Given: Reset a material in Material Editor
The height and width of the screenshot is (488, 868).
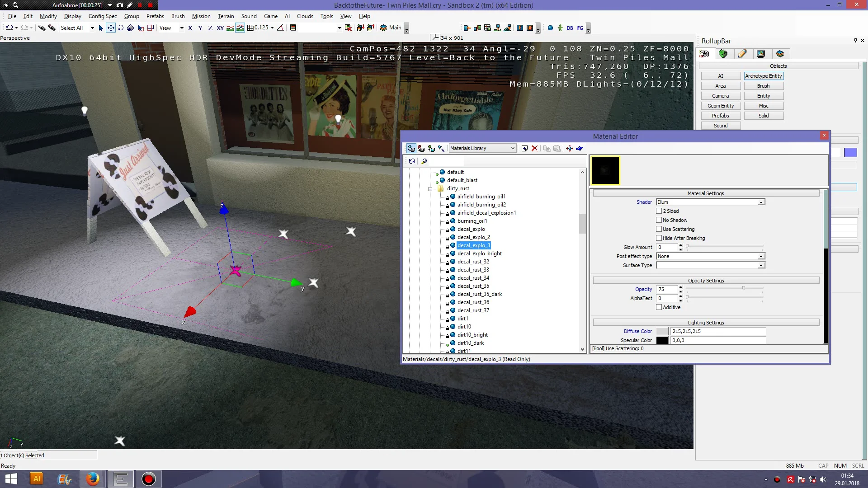Looking at the screenshot, I should (421, 148).
